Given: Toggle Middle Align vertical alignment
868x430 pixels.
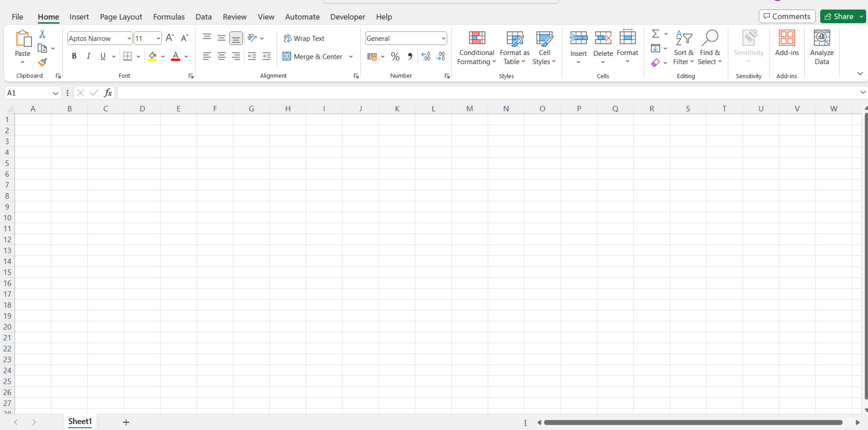Looking at the screenshot, I should tap(221, 38).
